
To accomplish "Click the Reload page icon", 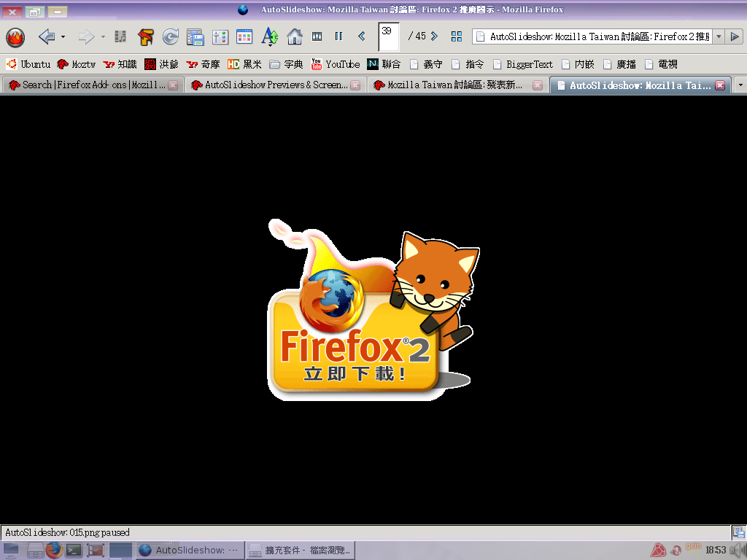I will coord(170,36).
